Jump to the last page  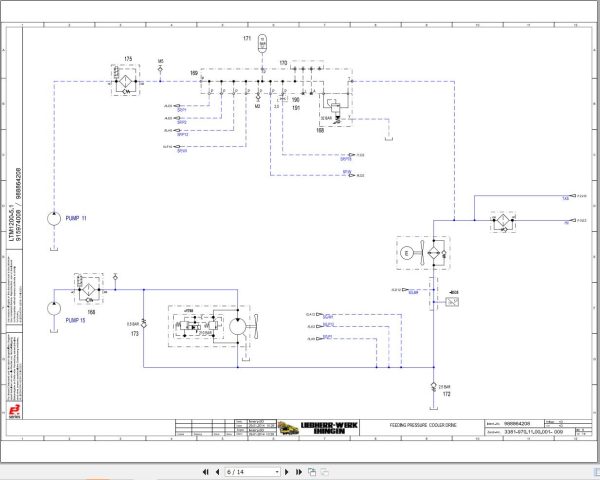point(299,472)
